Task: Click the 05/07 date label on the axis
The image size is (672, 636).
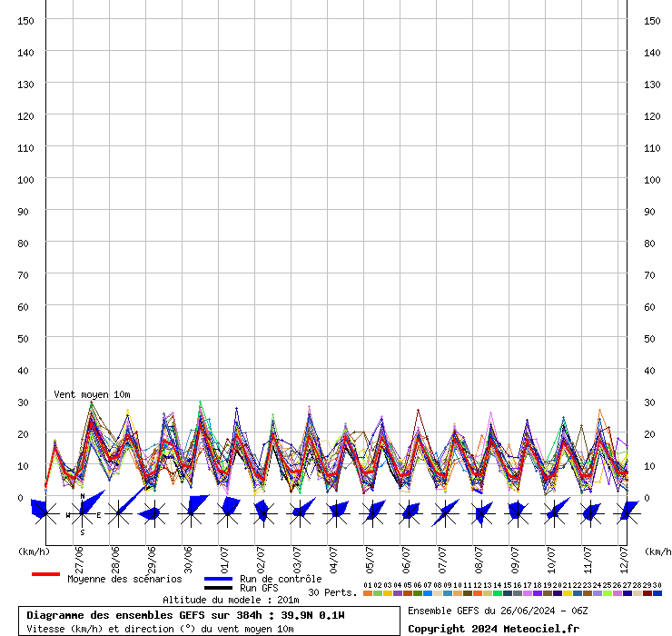Action: pyautogui.click(x=371, y=557)
